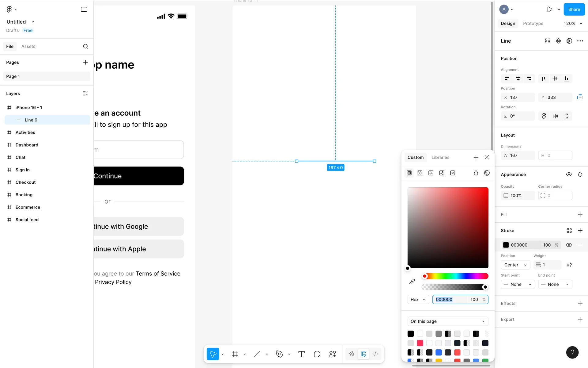The width and height of the screenshot is (588, 368).
Task: Toggle layer visibility in Appearance
Action: (569, 174)
